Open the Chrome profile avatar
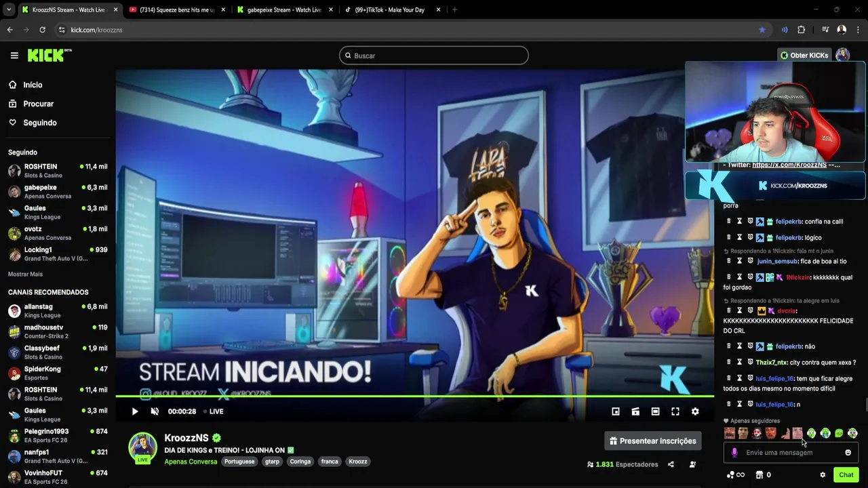Screen dimensions: 868x488 (x=842, y=30)
